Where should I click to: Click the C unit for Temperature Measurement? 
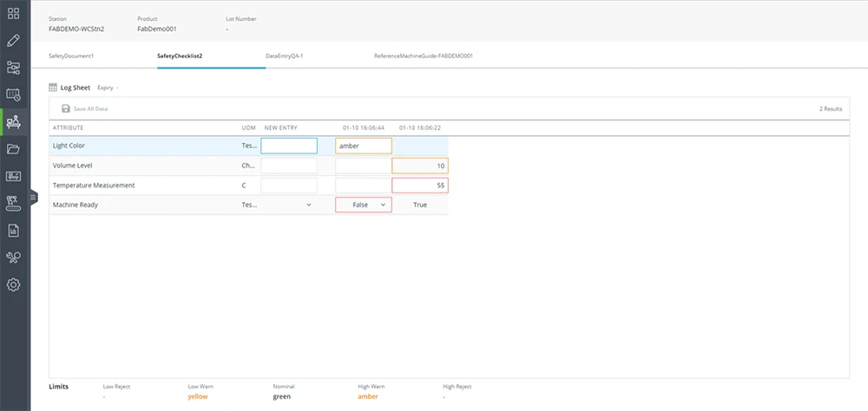point(244,186)
